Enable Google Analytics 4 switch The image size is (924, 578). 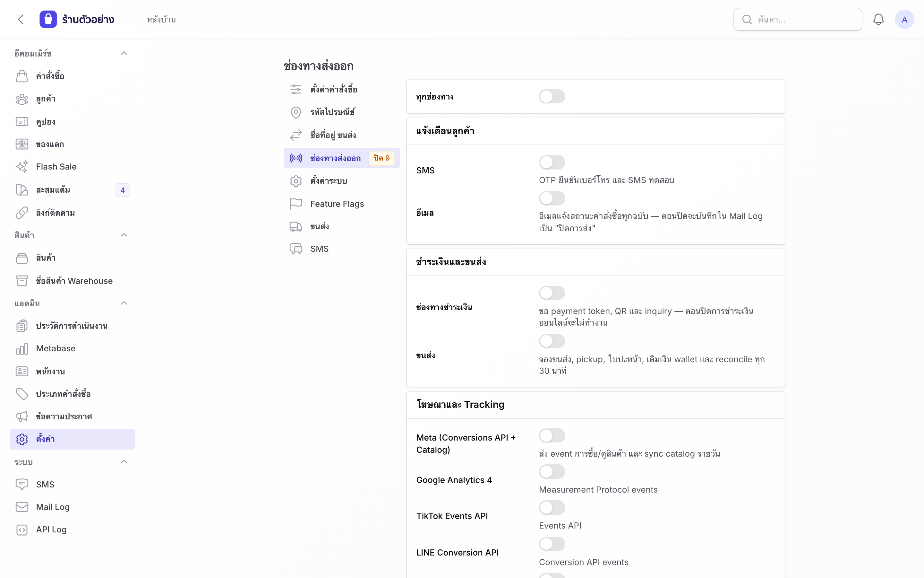552,472
